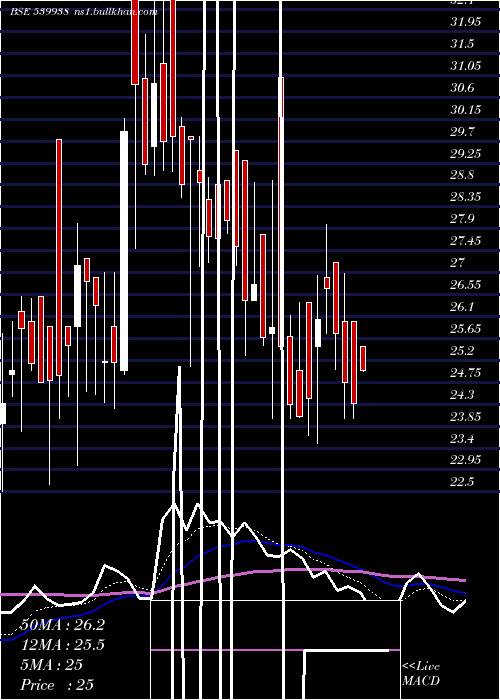The width and height of the screenshot is (500, 700).
Task: Click the 31.05 price axis label
Action: click(466, 66)
